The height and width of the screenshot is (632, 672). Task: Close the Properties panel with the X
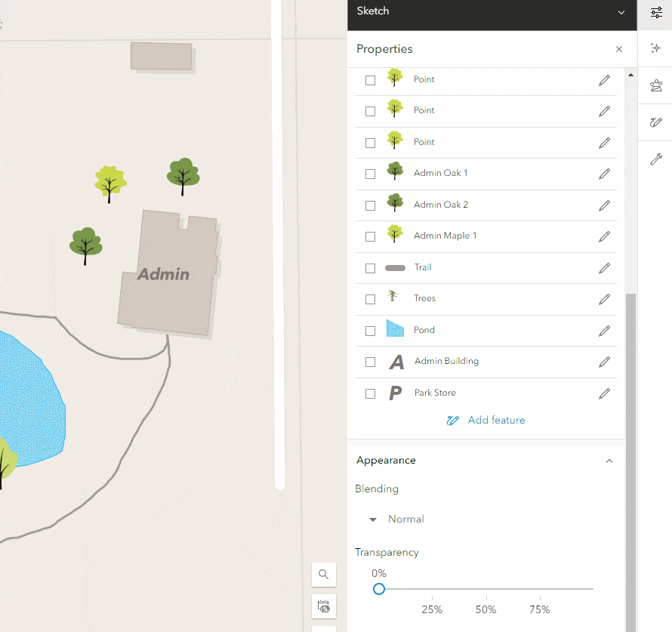[619, 48]
